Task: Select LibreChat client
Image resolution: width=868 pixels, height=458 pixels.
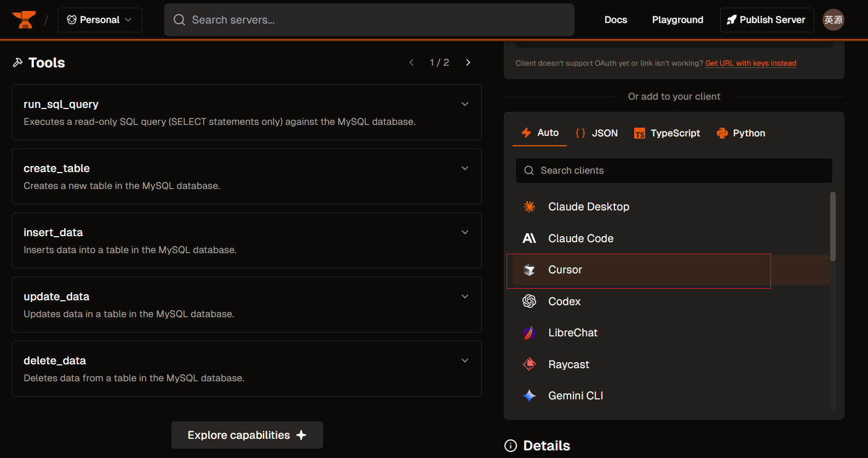Action: tap(671, 333)
